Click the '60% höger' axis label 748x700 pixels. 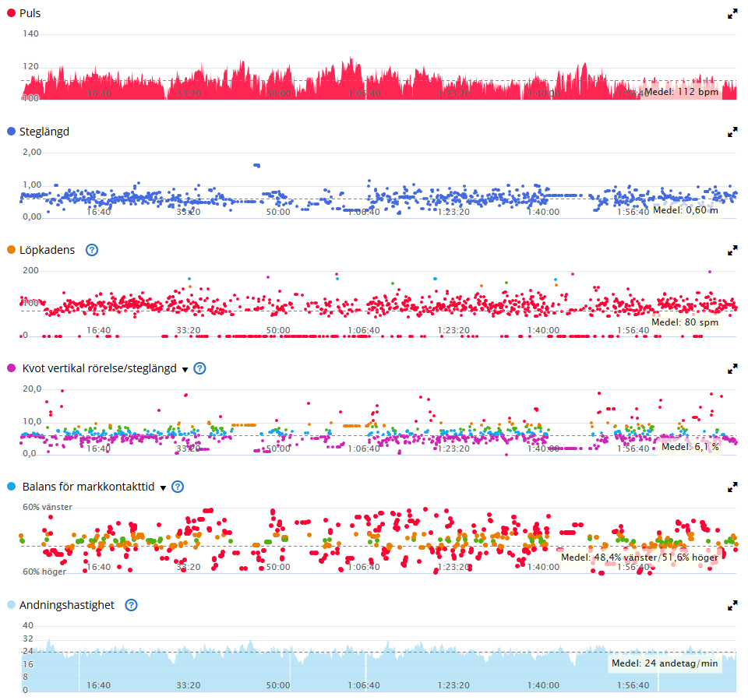[x=44, y=572]
